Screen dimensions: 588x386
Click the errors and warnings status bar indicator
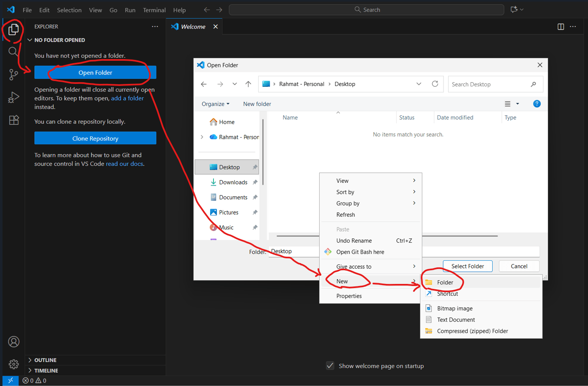coord(35,380)
